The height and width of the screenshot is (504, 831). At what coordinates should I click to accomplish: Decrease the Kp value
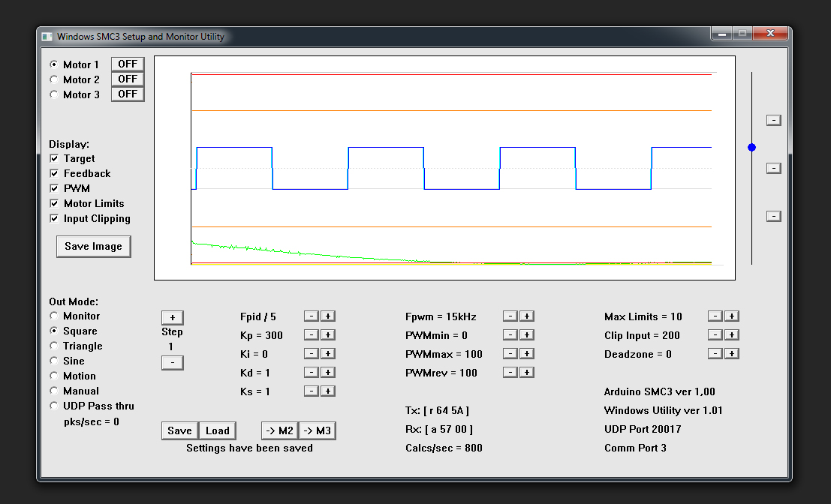click(312, 334)
